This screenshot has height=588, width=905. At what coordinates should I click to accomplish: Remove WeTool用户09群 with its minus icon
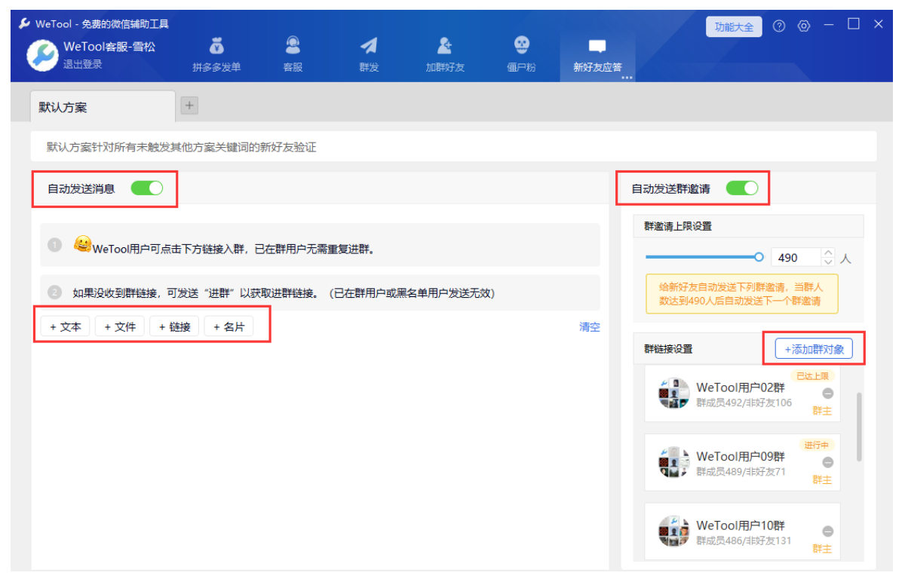point(827,463)
